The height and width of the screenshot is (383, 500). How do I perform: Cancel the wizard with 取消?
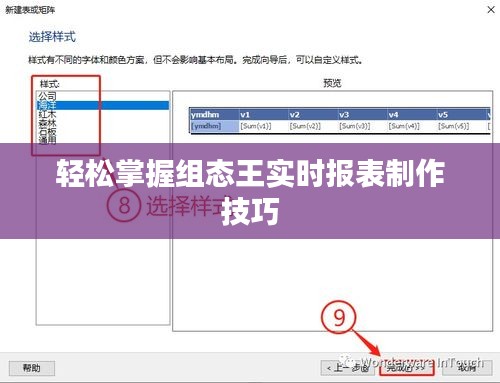[x=467, y=368]
